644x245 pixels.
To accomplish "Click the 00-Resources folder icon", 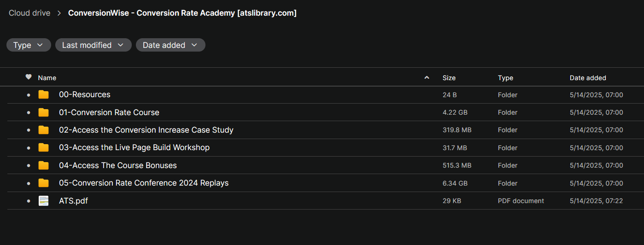I will tap(43, 95).
